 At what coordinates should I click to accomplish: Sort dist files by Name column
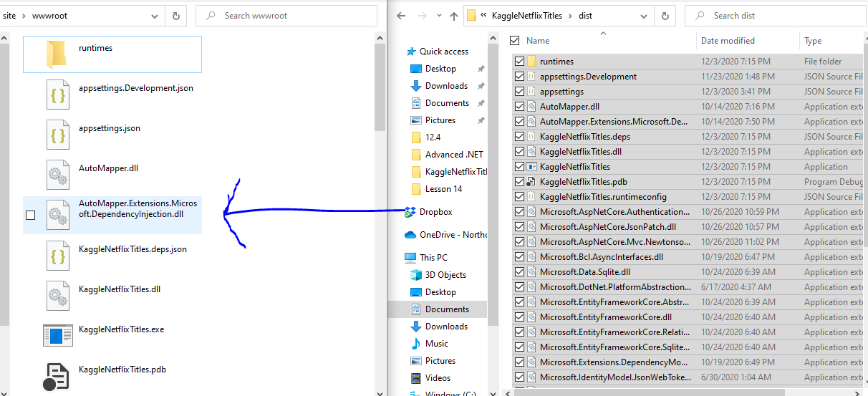tap(538, 41)
